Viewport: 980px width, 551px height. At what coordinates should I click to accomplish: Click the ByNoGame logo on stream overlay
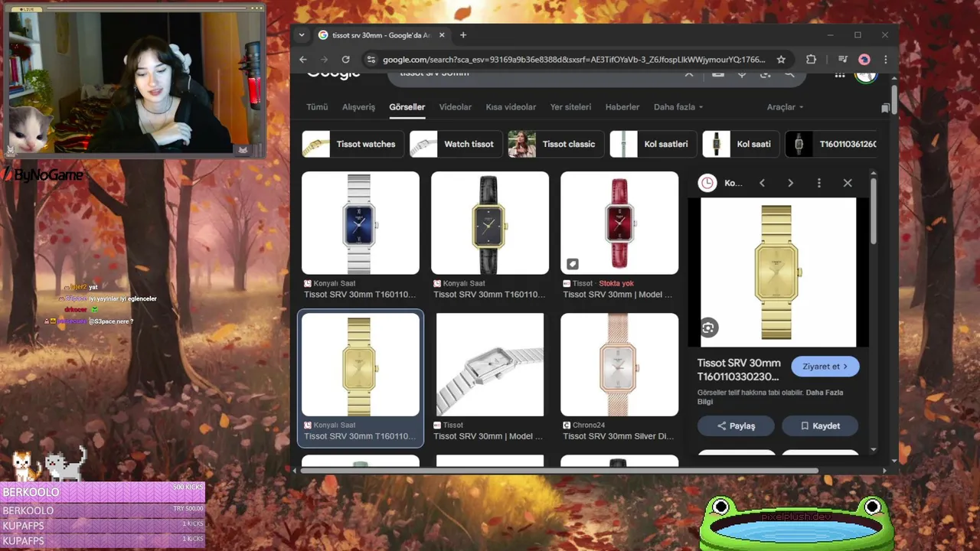click(42, 174)
